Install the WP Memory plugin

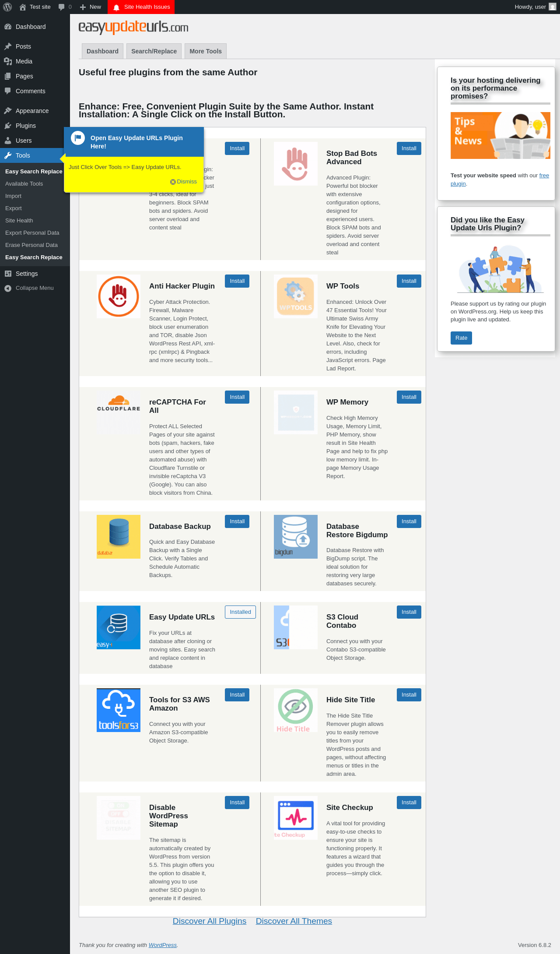409,397
